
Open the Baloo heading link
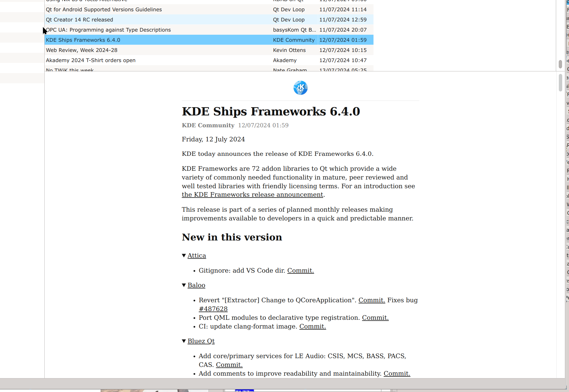pos(196,285)
